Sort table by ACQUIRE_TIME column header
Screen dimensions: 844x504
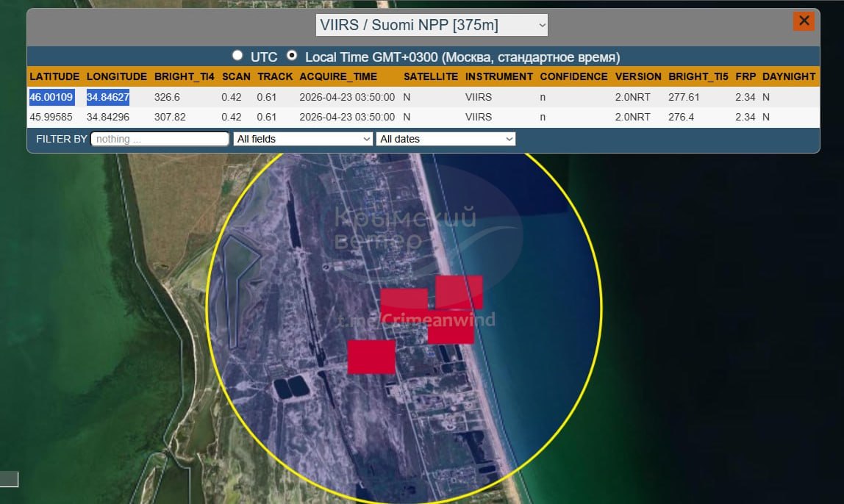[x=338, y=76]
